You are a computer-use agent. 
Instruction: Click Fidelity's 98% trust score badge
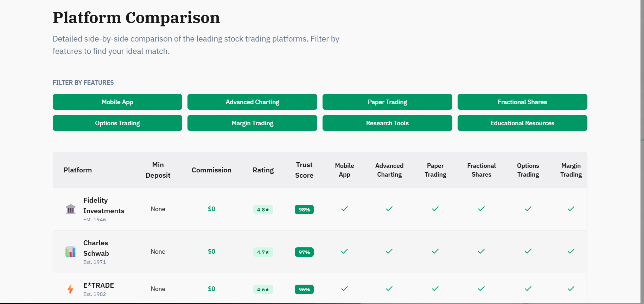pos(304,209)
